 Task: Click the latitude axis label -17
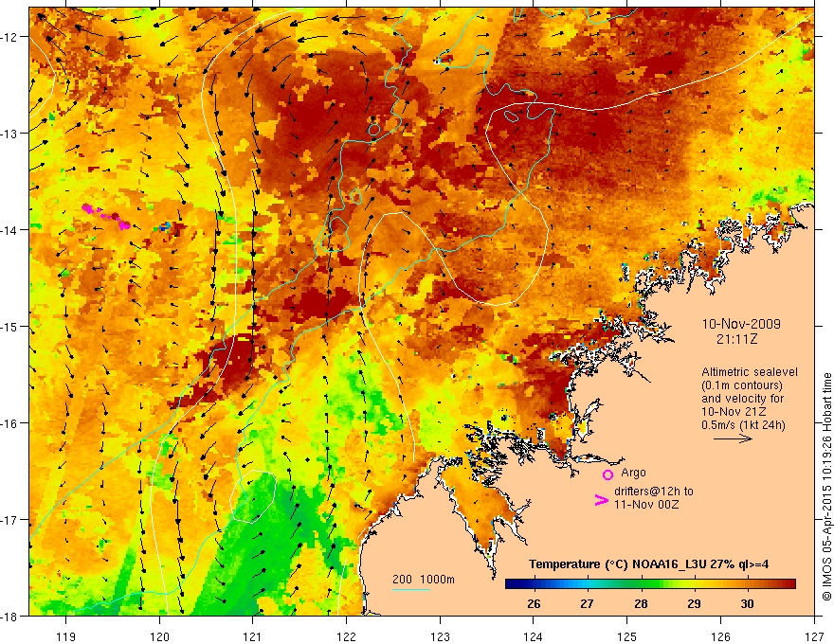[9, 520]
